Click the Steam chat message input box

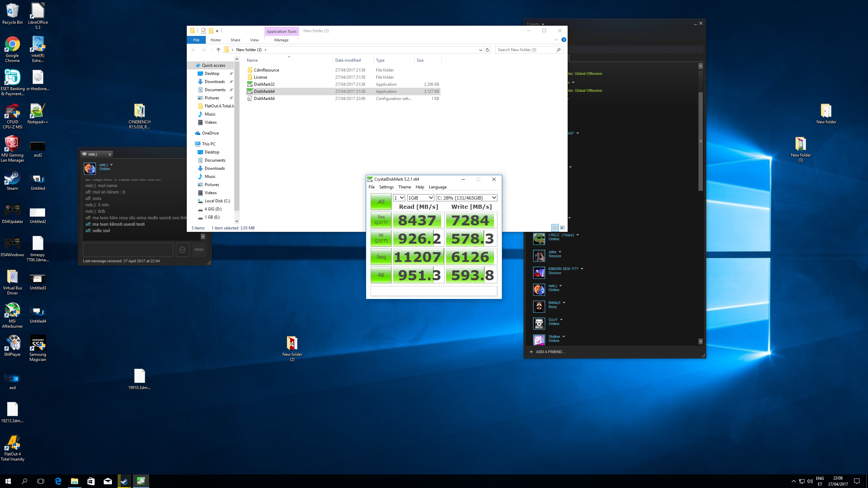(x=128, y=250)
